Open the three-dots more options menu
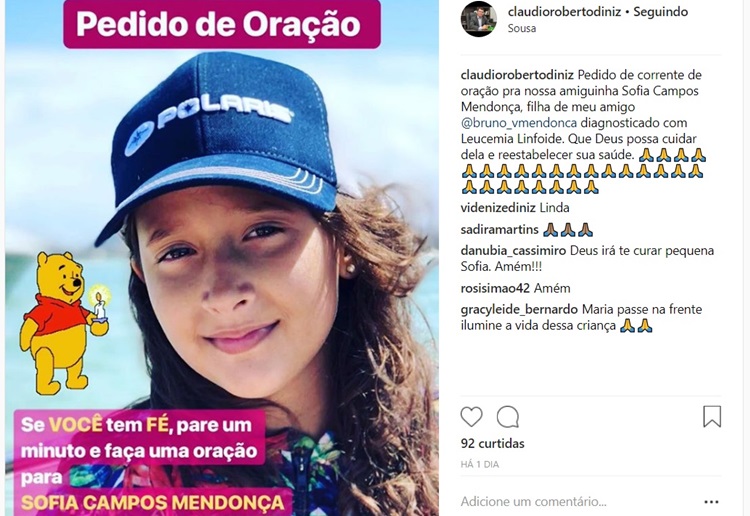This screenshot has width=750, height=516. coord(711,502)
